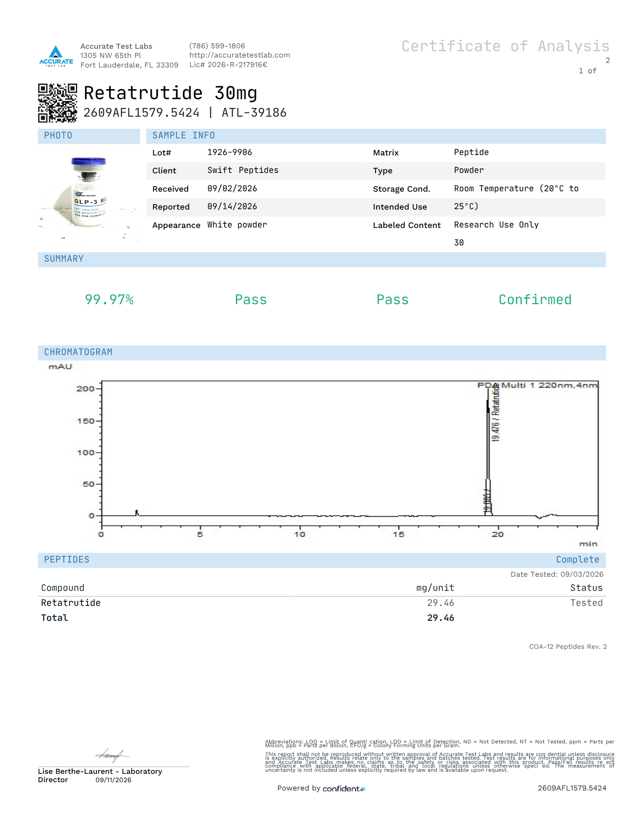
Task: Click the Complete status in the Peptides header
Action: coord(577,560)
